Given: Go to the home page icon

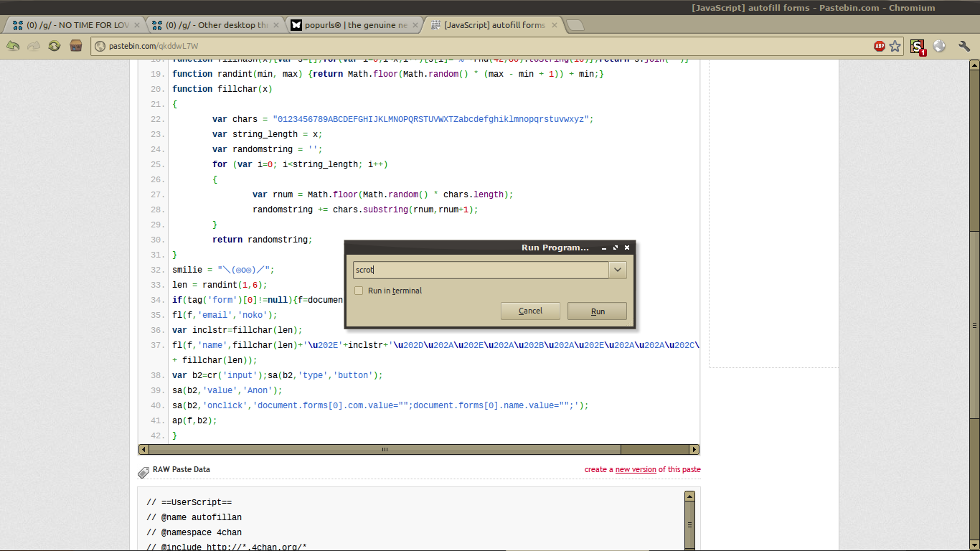Looking at the screenshot, I should pyautogui.click(x=75, y=46).
